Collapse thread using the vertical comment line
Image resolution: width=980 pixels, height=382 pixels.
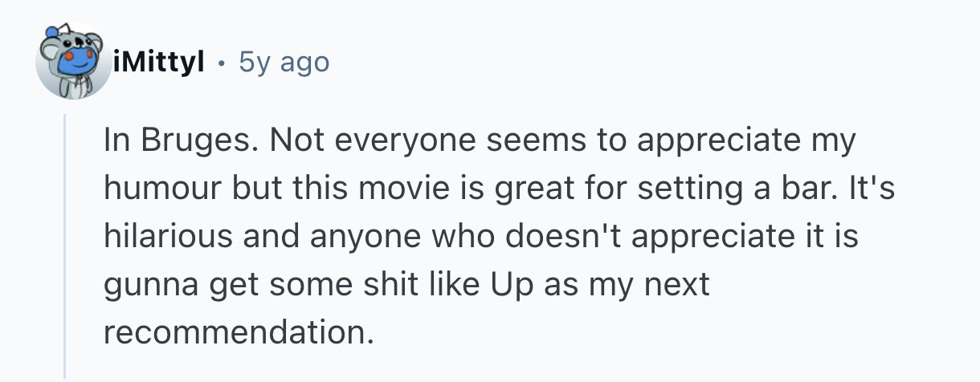[66, 241]
